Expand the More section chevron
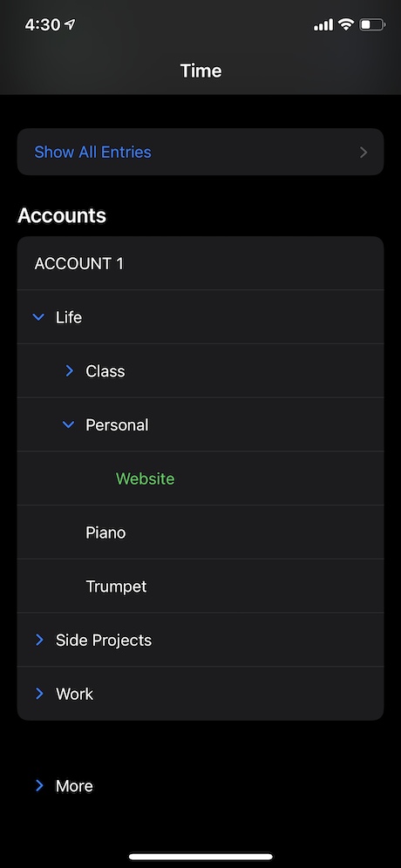This screenshot has height=868, width=401. [39, 785]
